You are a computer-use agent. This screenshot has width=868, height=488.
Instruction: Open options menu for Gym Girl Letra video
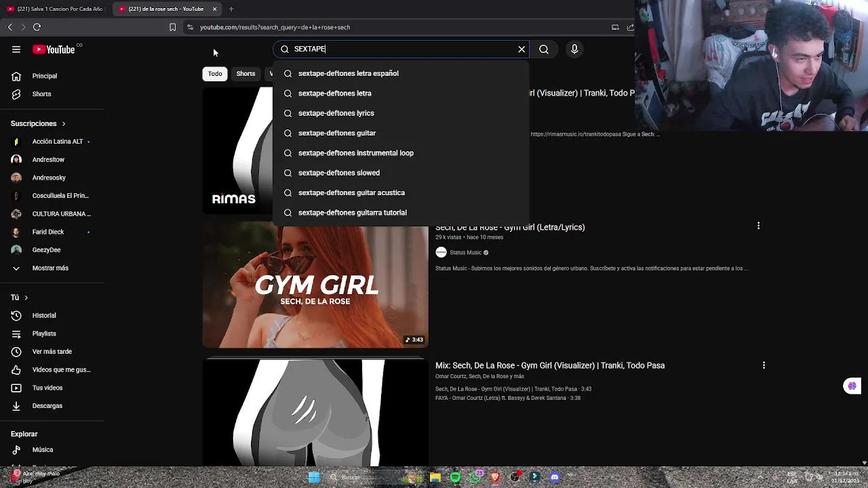[758, 226]
